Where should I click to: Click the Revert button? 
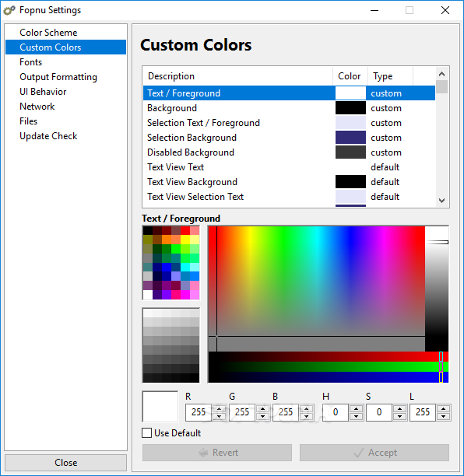pos(217,453)
